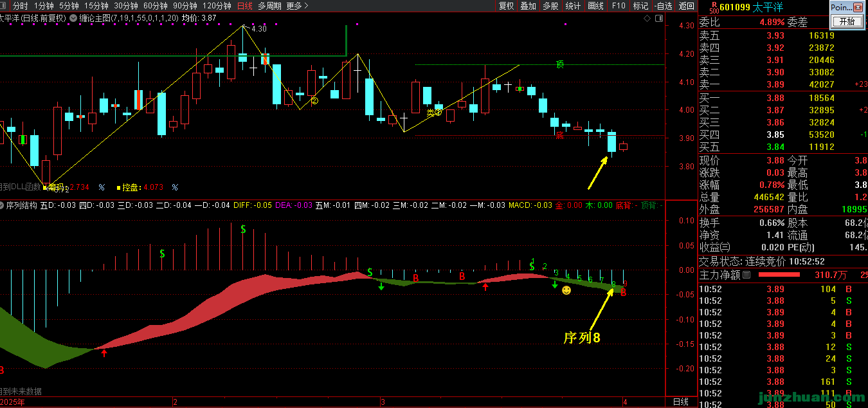Viewport: 868px width, 408px height.
Task: Click the smiley face marker on MACD
Action: coord(566,291)
